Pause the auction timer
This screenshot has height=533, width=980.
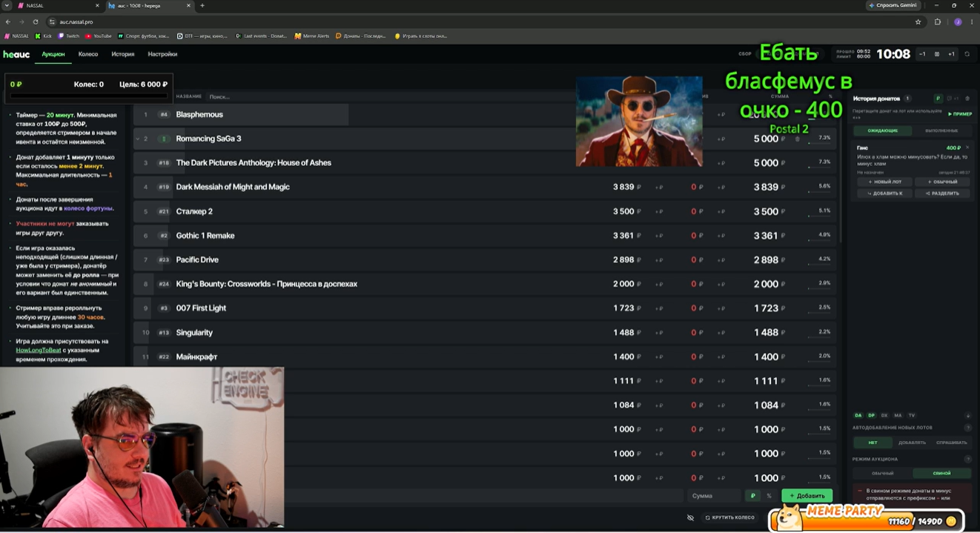point(937,54)
